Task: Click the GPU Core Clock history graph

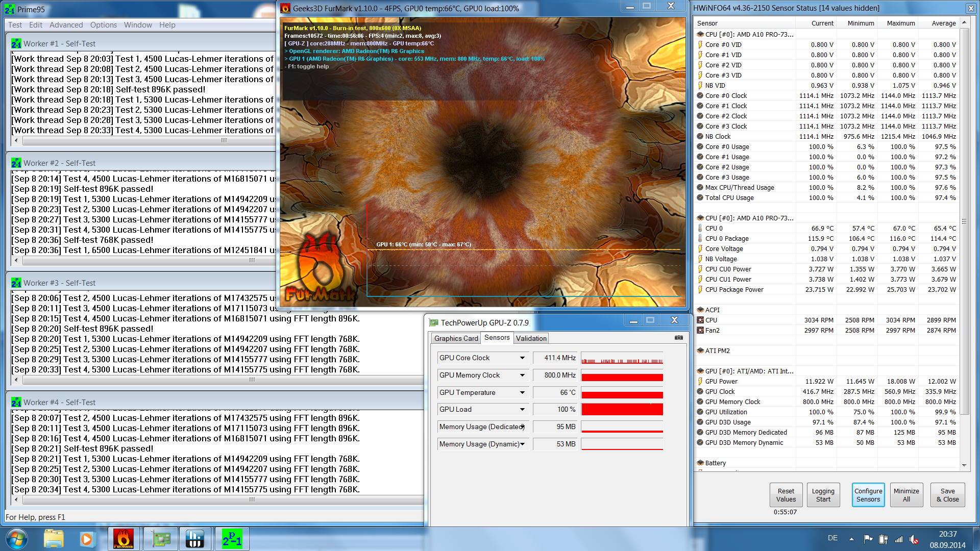Action: tap(622, 358)
